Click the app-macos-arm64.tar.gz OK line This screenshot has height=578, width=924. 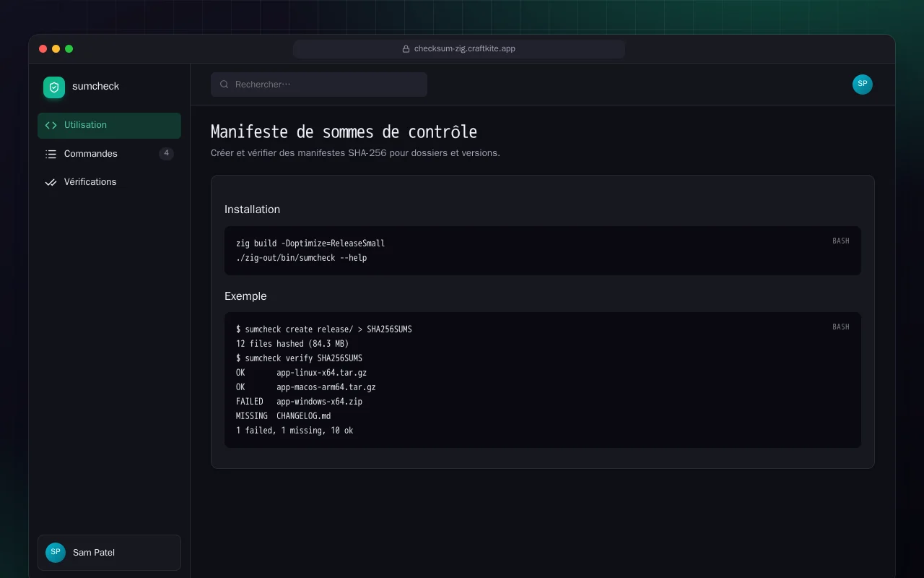coord(306,387)
